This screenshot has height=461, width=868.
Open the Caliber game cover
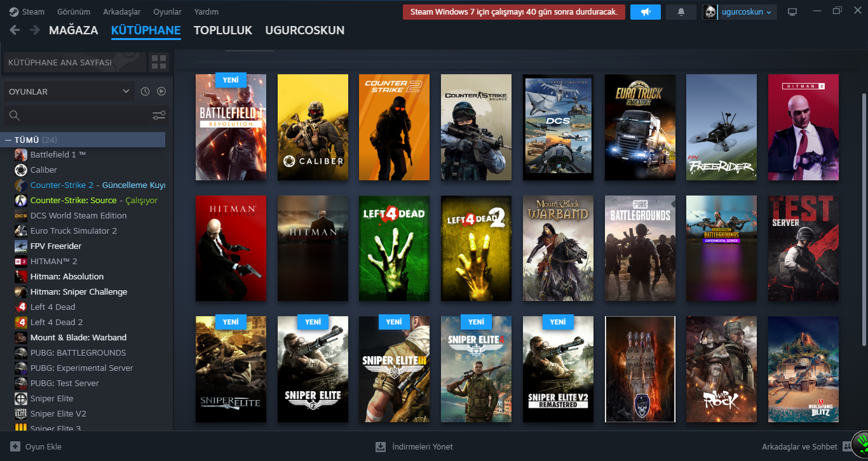click(x=313, y=127)
